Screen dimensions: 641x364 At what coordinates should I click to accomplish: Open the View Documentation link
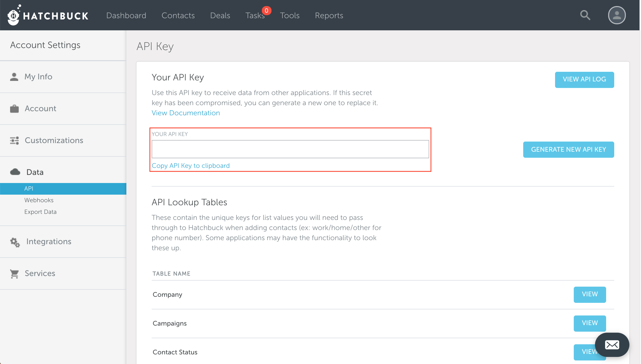(186, 113)
